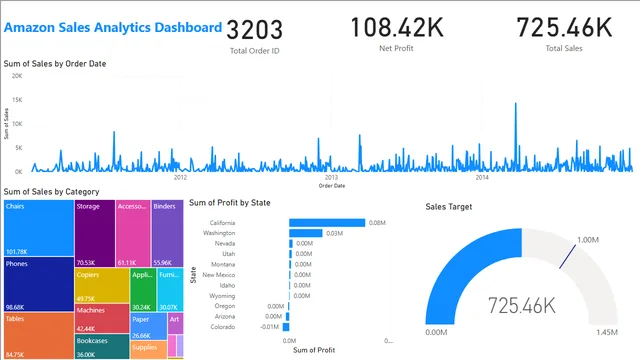Select the Phones tile in the treemap
The width and height of the screenshot is (640, 360).
(39, 284)
